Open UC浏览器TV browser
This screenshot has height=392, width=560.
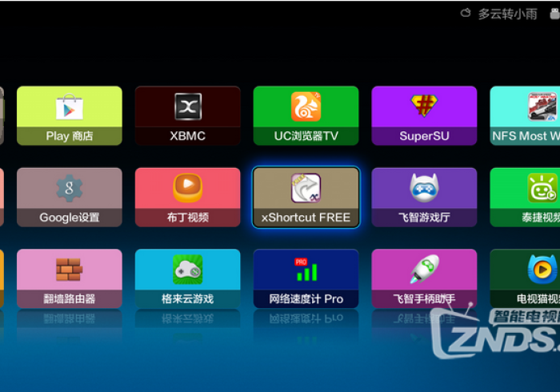tap(306, 115)
